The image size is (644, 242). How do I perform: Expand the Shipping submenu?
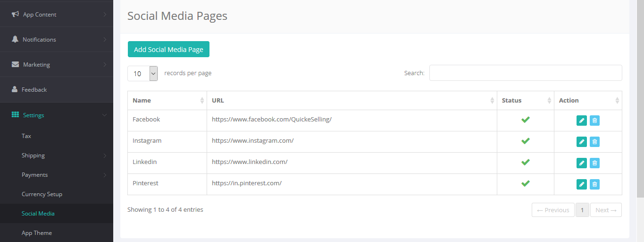point(57,156)
